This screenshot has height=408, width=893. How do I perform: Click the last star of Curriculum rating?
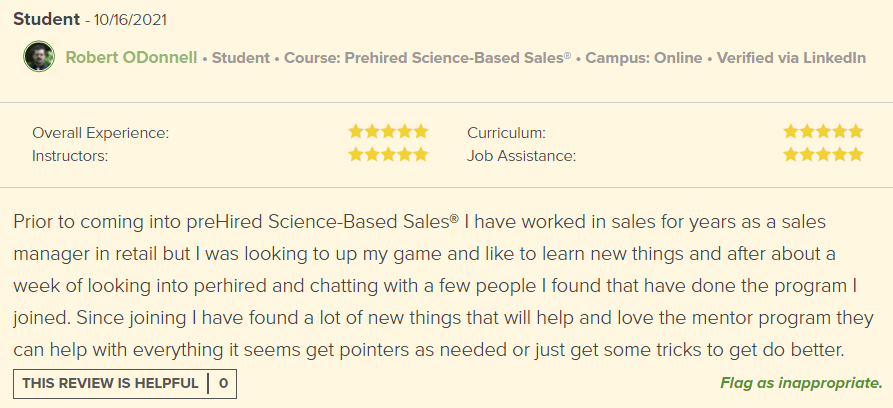click(855, 131)
